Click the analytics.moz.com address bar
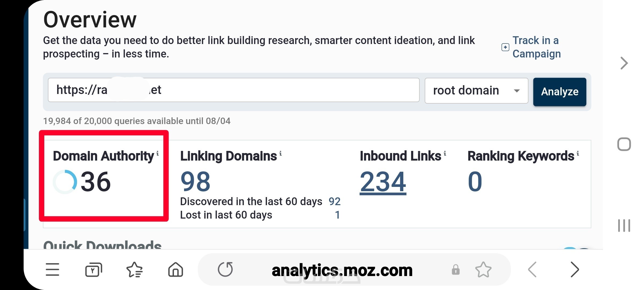This screenshot has height=290, width=644. [342, 270]
